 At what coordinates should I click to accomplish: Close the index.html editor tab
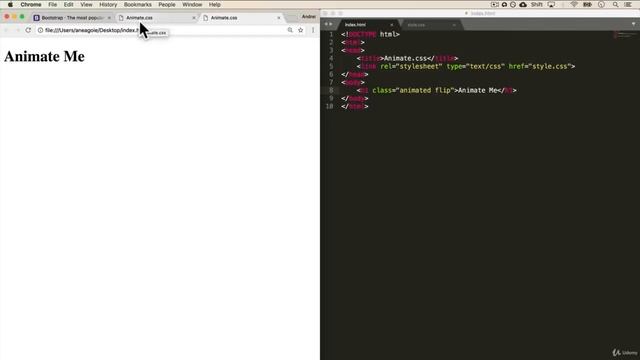click(x=391, y=25)
